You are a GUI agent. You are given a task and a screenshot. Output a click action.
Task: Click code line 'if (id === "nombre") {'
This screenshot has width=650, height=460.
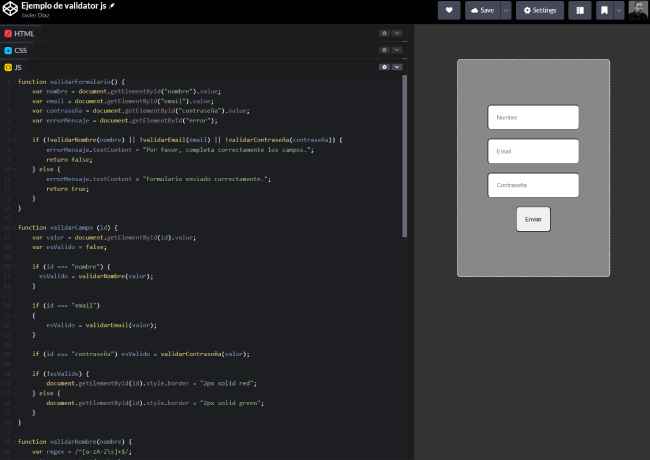click(x=71, y=266)
